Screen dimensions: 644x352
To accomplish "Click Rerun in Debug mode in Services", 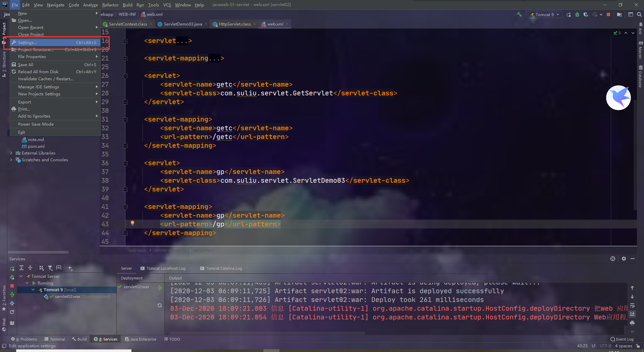I will [12, 277].
